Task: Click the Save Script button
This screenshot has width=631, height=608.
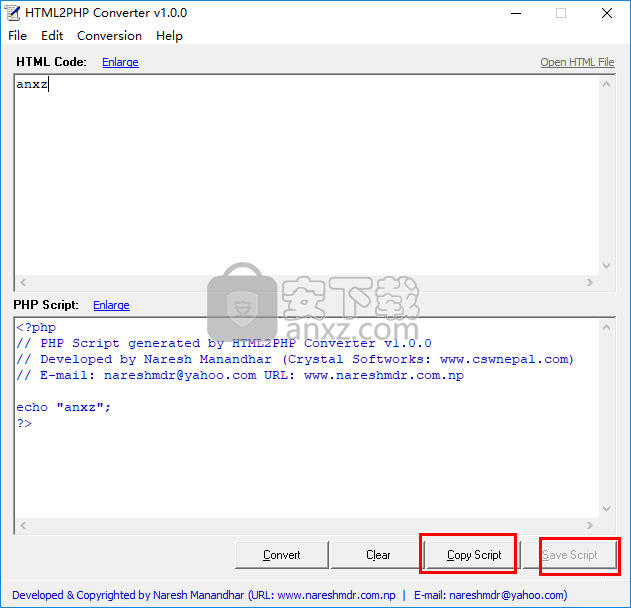Action: 570,555
